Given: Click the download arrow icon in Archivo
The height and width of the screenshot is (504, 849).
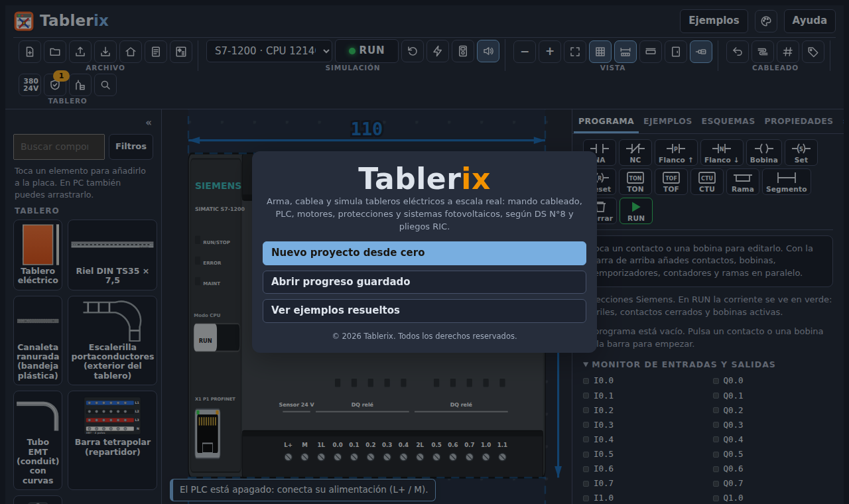Looking at the screenshot, I should pos(105,51).
